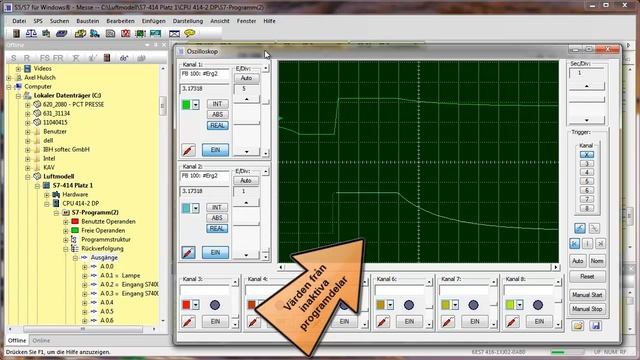Viewport: 640px width, 360px height.
Task: Expand the Hardware tree node
Action: 47,195
